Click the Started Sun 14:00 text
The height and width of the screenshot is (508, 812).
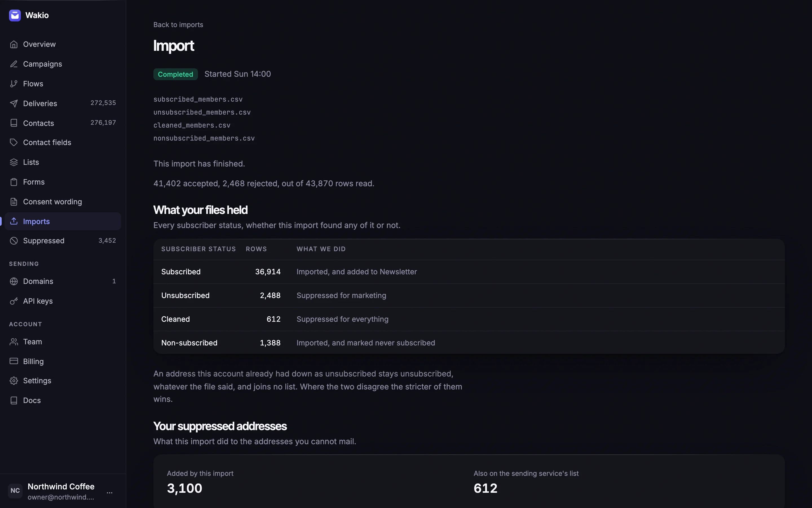point(238,74)
